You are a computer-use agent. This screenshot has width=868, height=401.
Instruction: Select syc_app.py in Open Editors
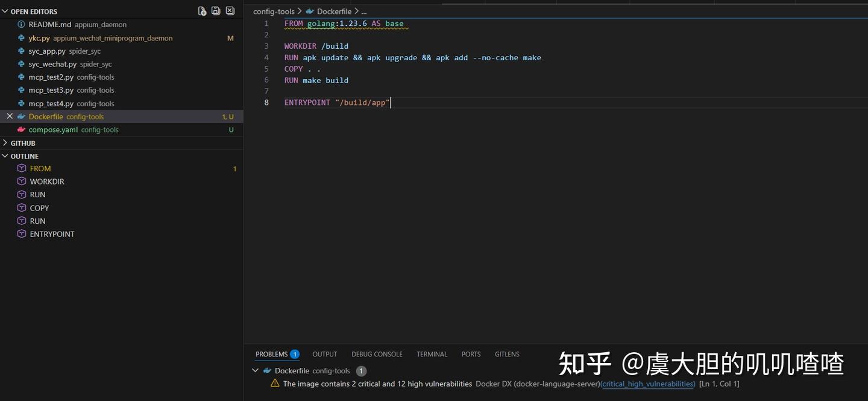click(47, 51)
